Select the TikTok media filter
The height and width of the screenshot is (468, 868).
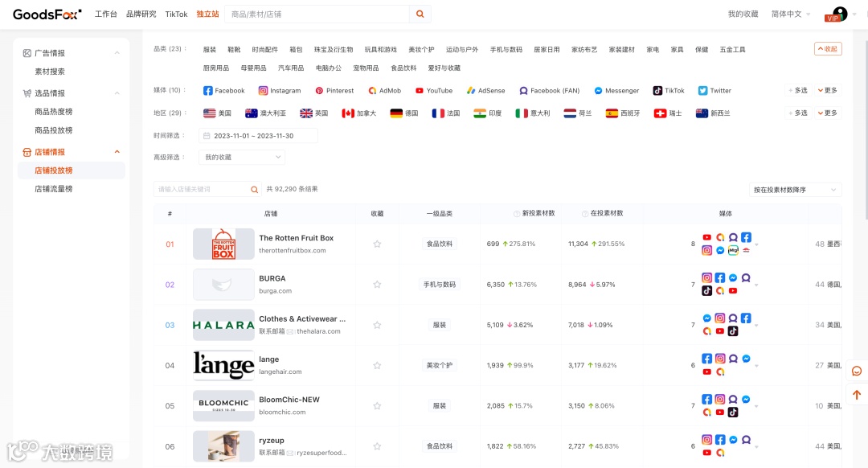pos(669,91)
